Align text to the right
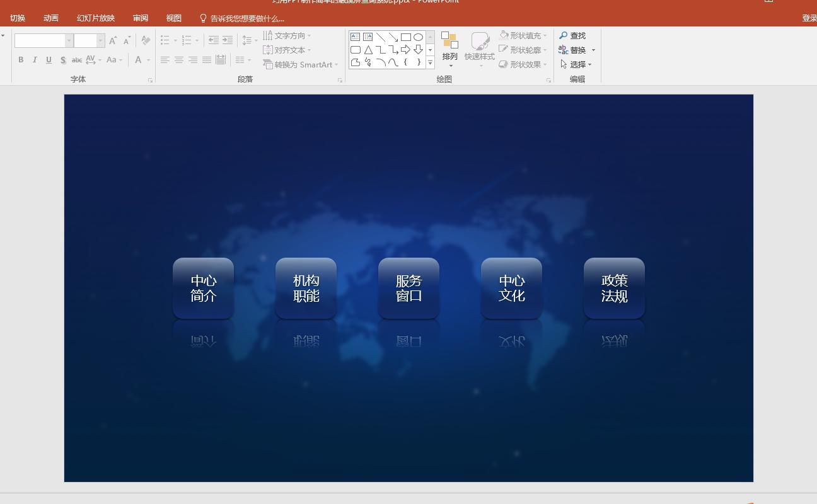The width and height of the screenshot is (817, 504). click(193, 60)
